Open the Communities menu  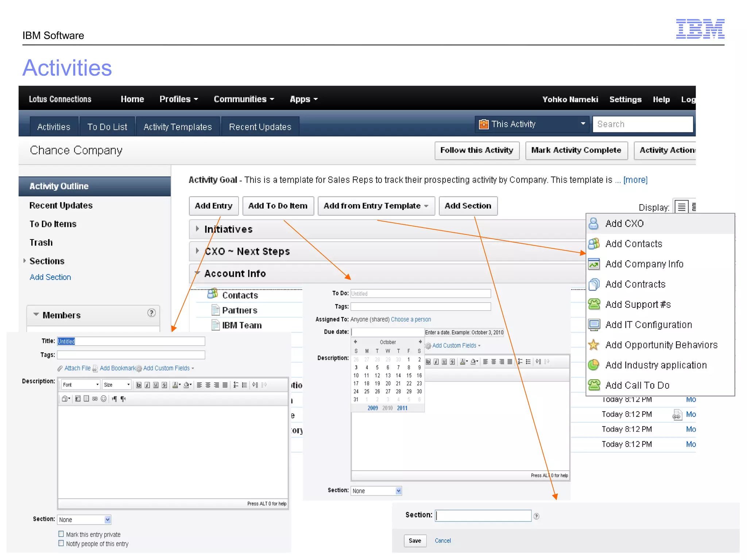(244, 99)
